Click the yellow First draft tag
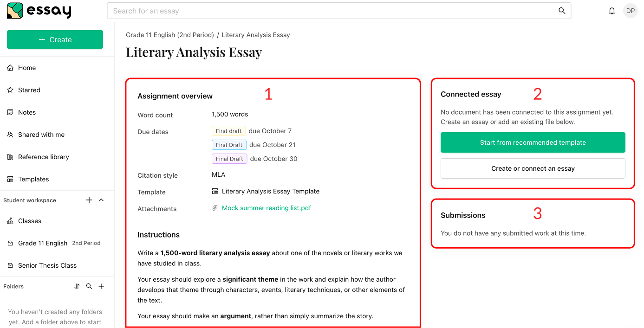Image resolution: width=644 pixels, height=328 pixels. pyautogui.click(x=228, y=131)
